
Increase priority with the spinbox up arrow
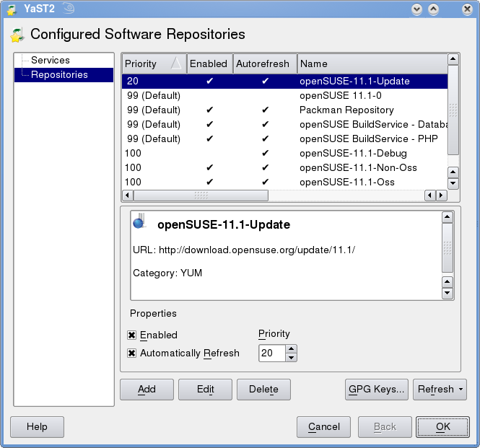[291, 349]
